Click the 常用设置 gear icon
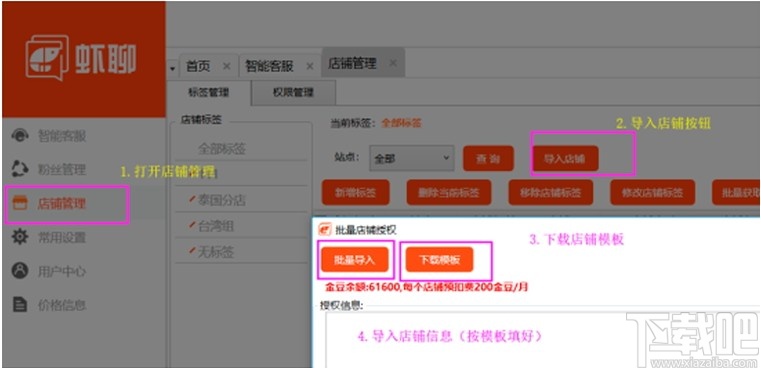 19,237
